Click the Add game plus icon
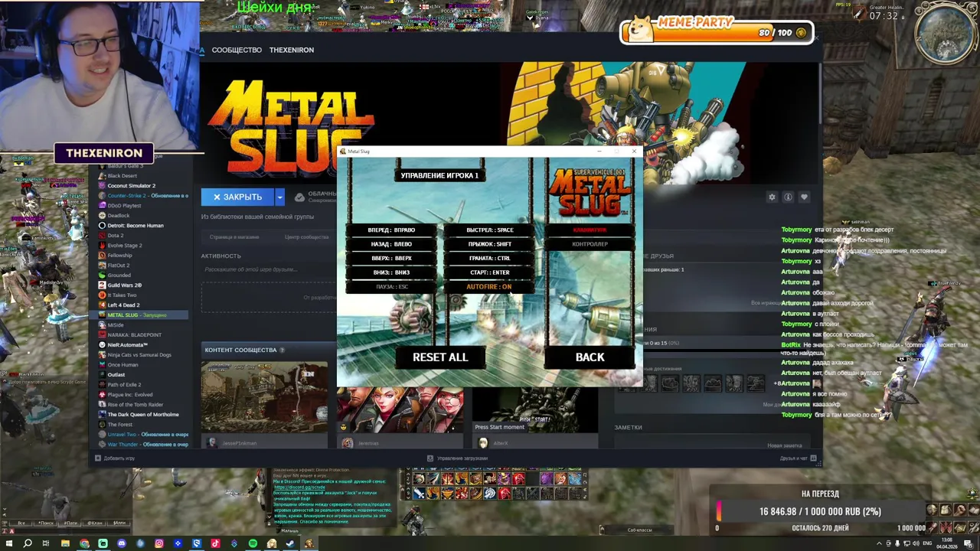The image size is (980, 551). point(97,458)
